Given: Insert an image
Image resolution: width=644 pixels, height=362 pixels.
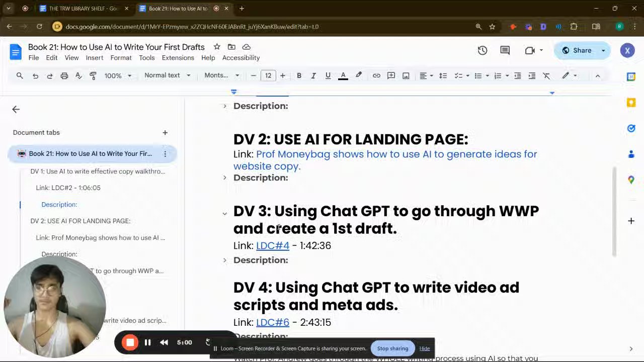Looking at the screenshot, I should (x=406, y=75).
